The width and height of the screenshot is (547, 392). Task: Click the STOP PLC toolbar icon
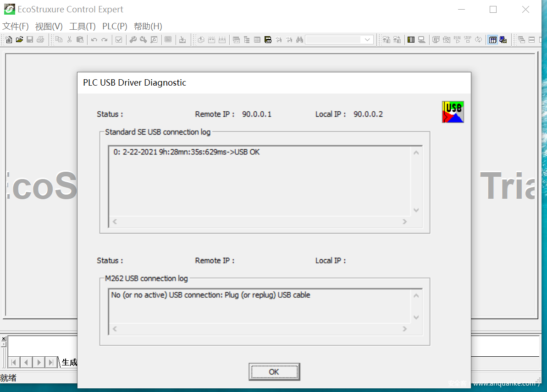coord(468,40)
